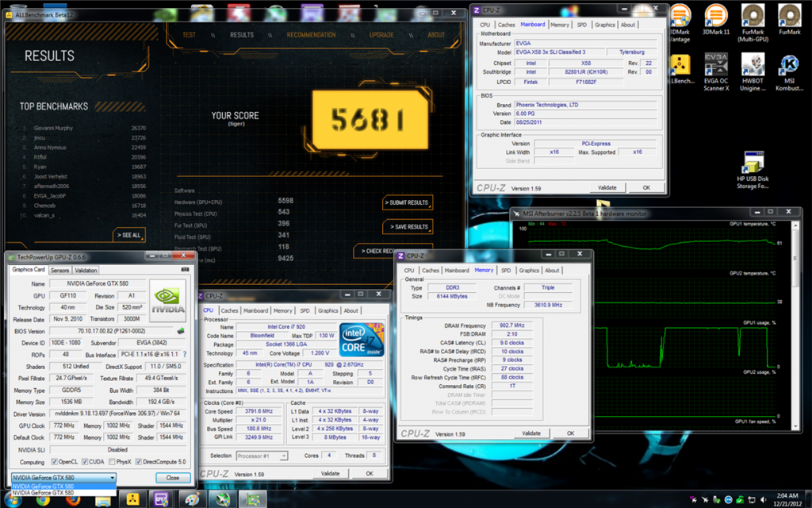Click the Show desktop strip beside the clock
Viewport: 812px width, 508px height.
(x=808, y=500)
